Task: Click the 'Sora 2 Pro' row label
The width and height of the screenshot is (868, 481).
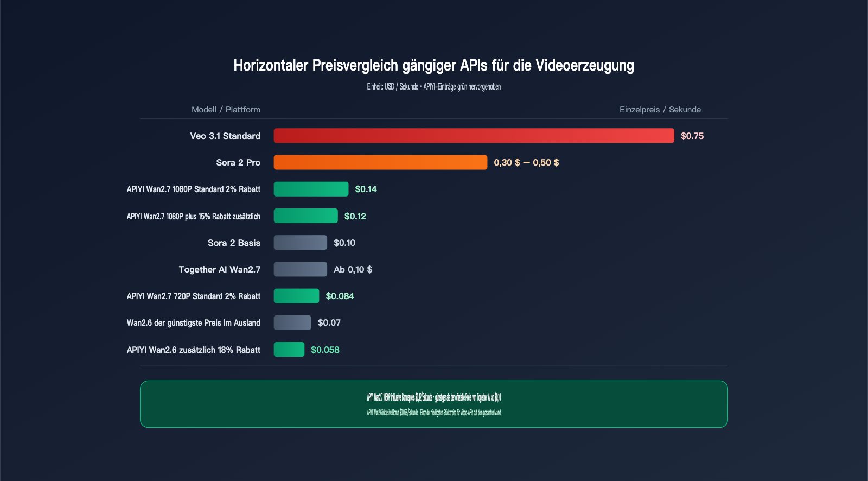Action: pyautogui.click(x=238, y=162)
